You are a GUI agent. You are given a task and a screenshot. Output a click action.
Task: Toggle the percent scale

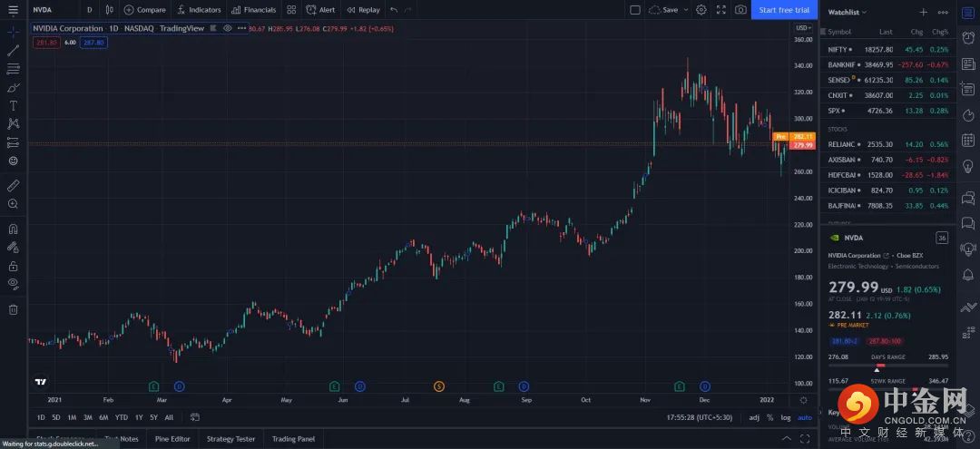point(770,417)
